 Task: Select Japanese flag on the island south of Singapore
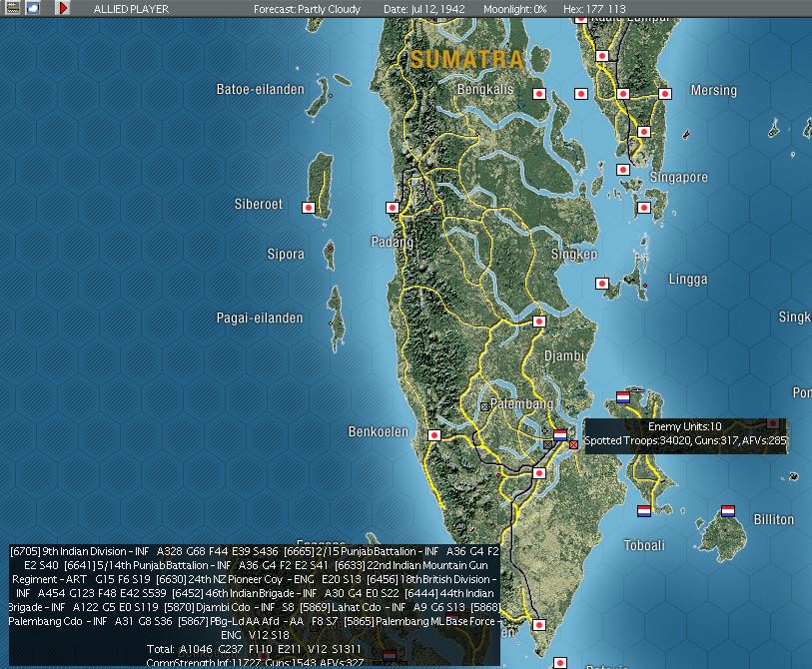(x=643, y=208)
